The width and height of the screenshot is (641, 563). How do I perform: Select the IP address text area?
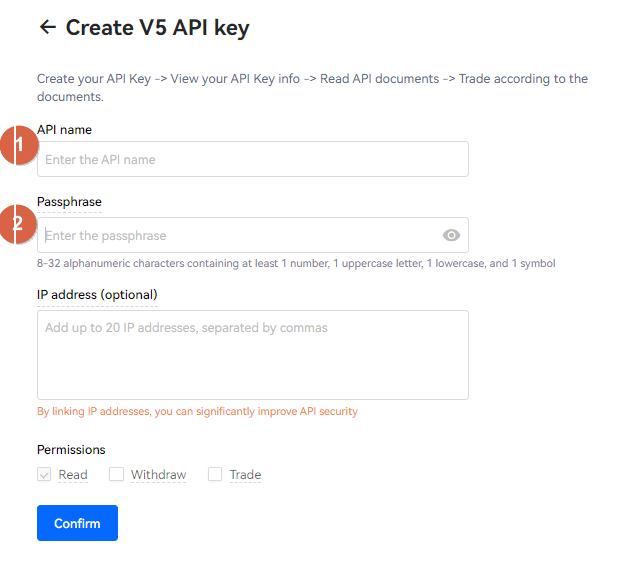coord(253,355)
